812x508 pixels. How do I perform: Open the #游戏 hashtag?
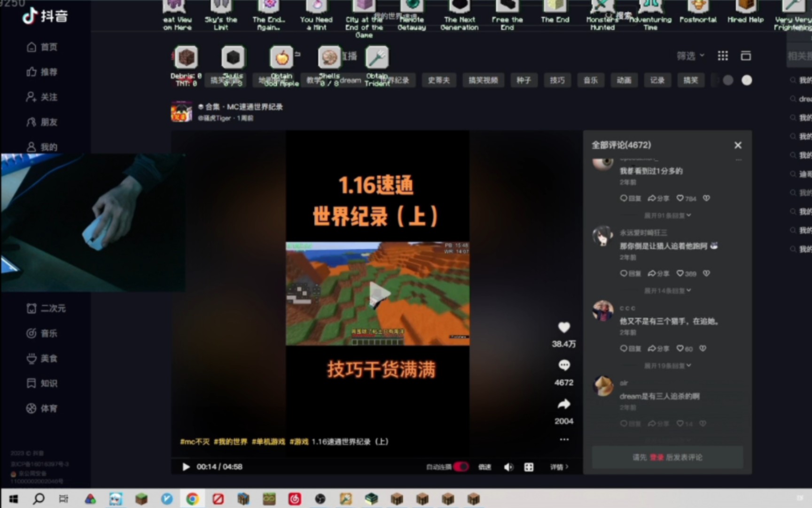point(299,442)
